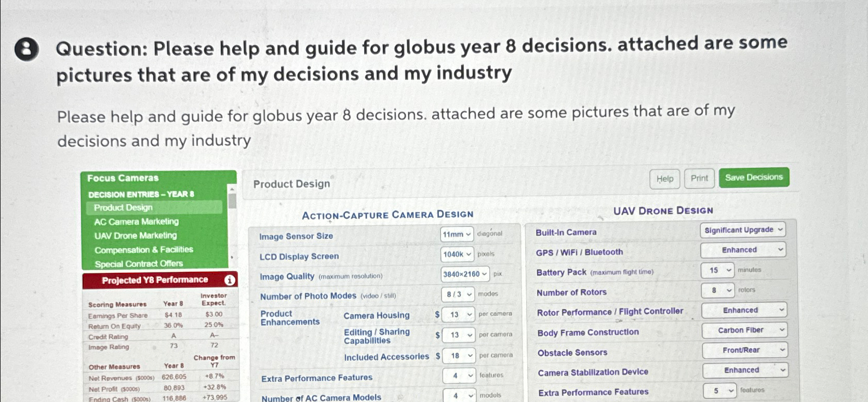Image resolution: width=868 pixels, height=402 pixels.
Task: Click the Image Rating 73 value
Action: tap(173, 346)
